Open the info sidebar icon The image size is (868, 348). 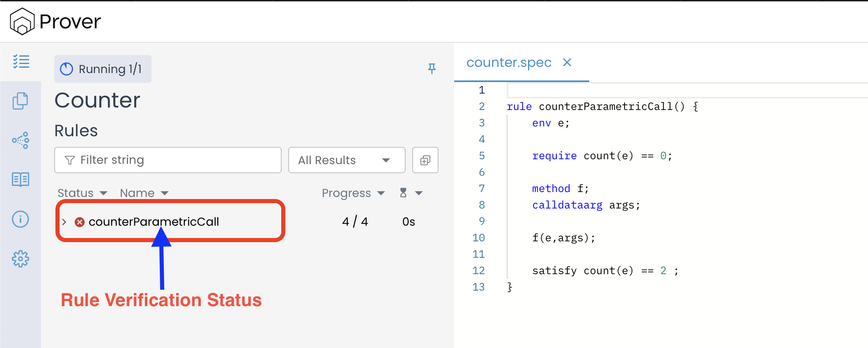(x=21, y=219)
